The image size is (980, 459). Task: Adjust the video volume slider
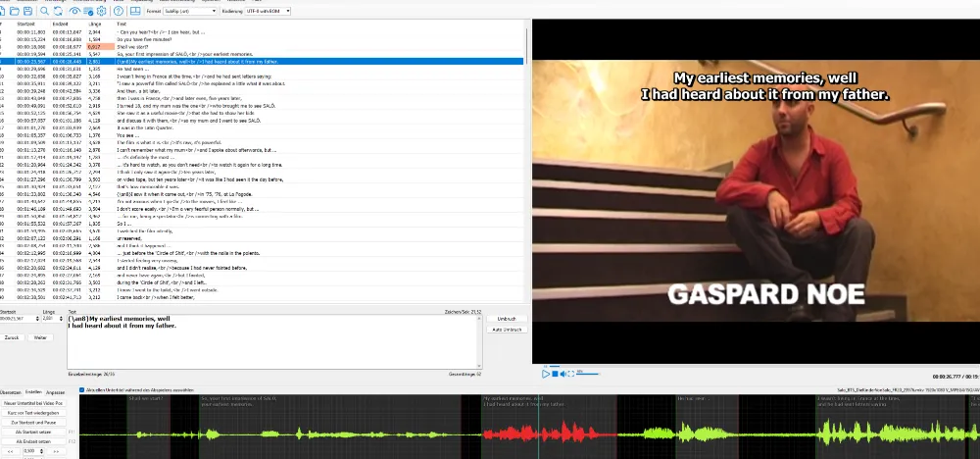click(x=588, y=374)
